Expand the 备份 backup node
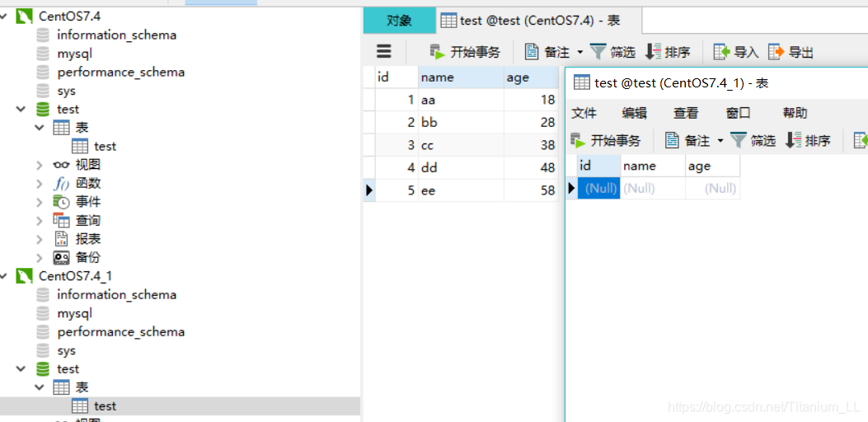 click(x=40, y=258)
